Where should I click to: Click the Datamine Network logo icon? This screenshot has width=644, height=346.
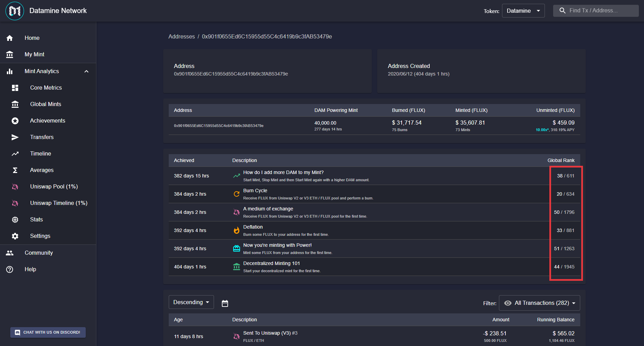15,11
